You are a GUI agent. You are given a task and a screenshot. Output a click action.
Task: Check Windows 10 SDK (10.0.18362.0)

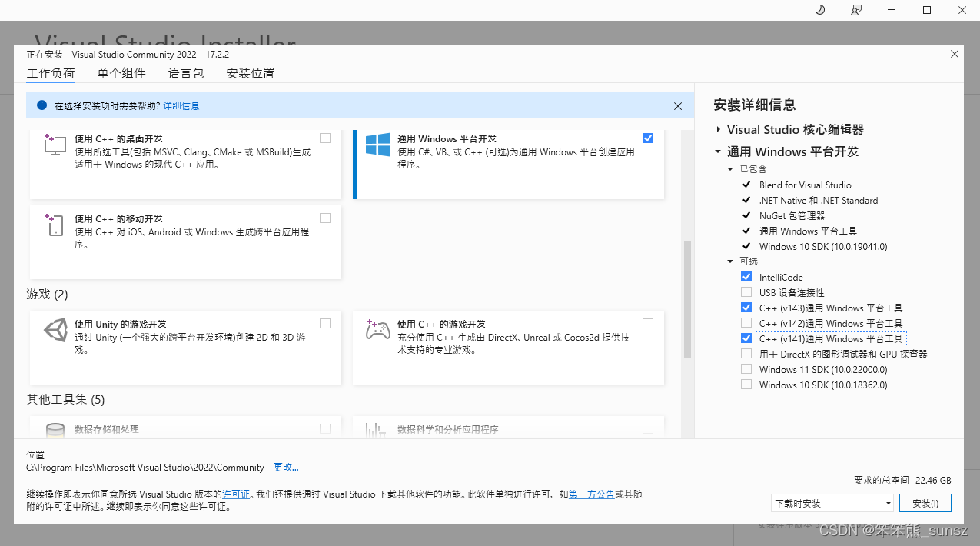tap(746, 385)
